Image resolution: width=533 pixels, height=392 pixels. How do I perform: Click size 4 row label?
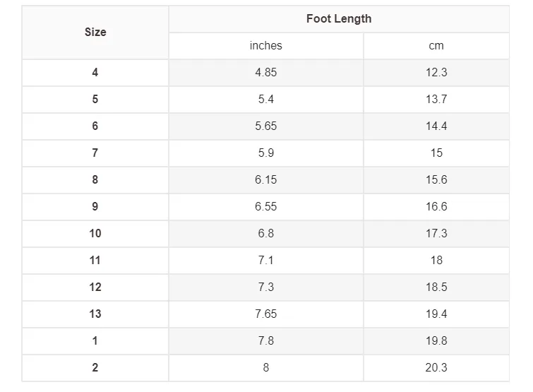tap(95, 73)
